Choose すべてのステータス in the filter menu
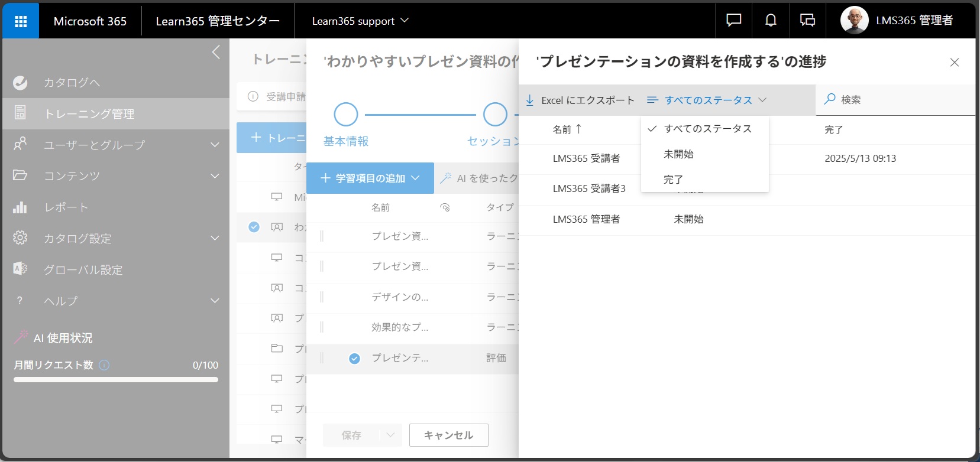Viewport: 980px width, 462px height. click(705, 129)
